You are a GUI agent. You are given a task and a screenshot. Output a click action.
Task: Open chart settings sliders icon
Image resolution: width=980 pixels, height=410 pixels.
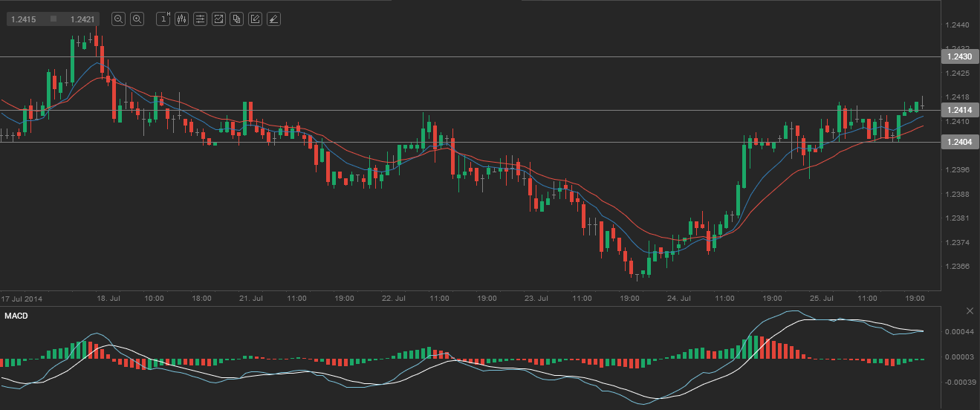pyautogui.click(x=200, y=19)
